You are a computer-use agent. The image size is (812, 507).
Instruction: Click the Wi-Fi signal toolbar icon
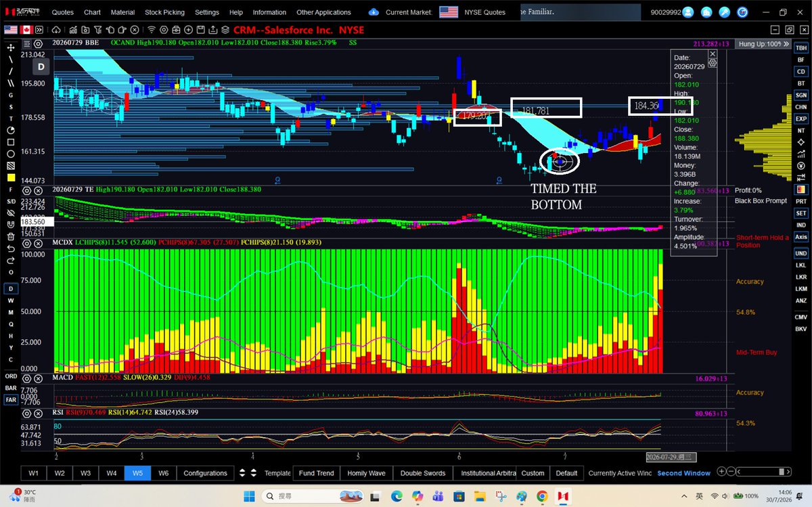pos(152,30)
